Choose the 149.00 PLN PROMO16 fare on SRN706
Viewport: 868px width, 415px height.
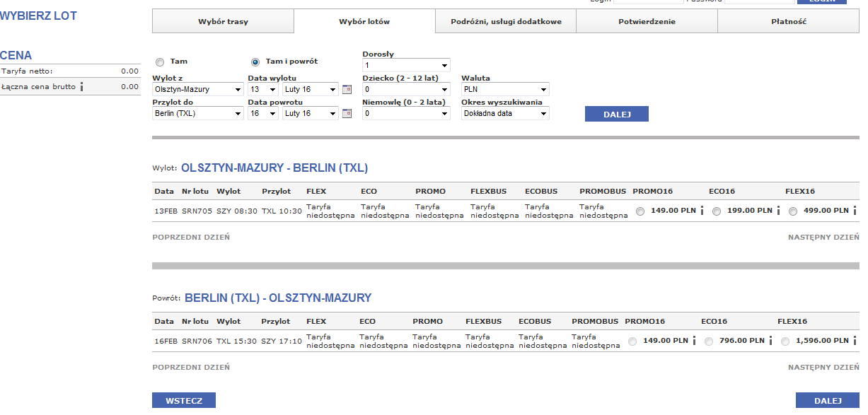(x=632, y=341)
